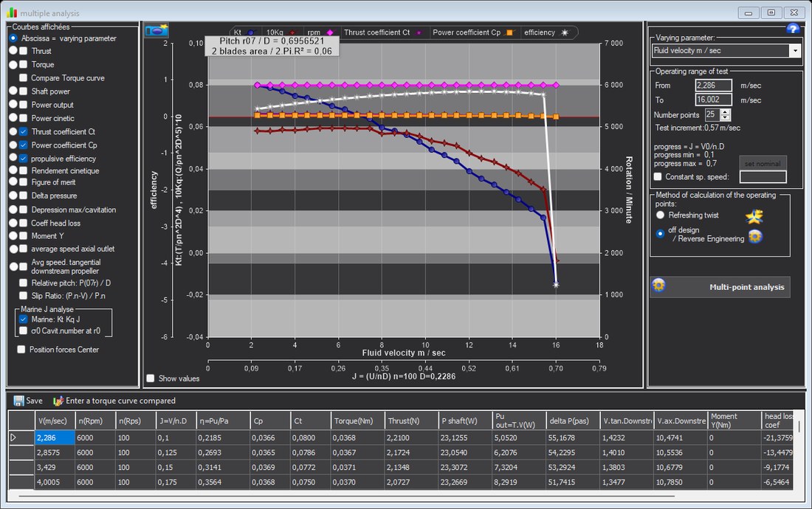Toggle the rpm legend entry
The height and width of the screenshot is (509, 812).
(x=320, y=32)
